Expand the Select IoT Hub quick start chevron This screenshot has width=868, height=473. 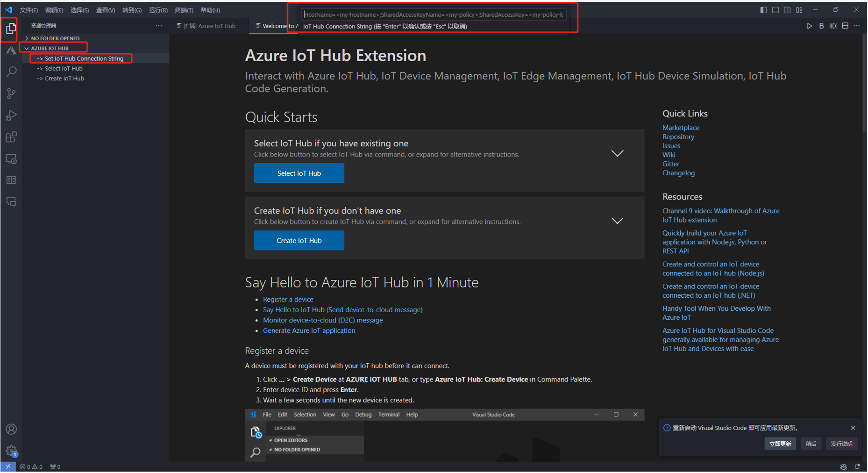[617, 153]
